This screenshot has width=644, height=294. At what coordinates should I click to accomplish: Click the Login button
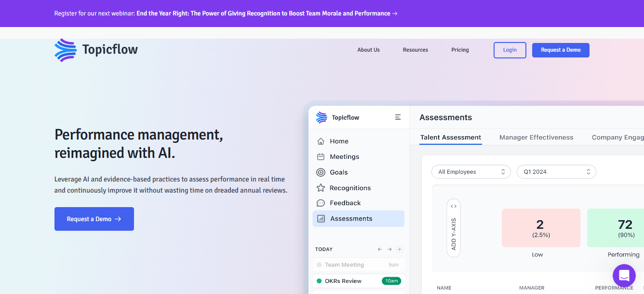click(x=510, y=50)
